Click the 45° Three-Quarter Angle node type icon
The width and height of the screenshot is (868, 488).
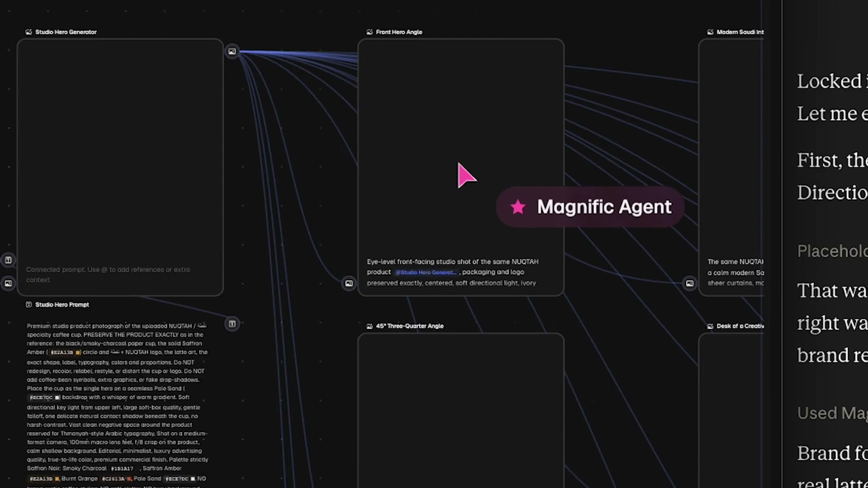pos(370,326)
